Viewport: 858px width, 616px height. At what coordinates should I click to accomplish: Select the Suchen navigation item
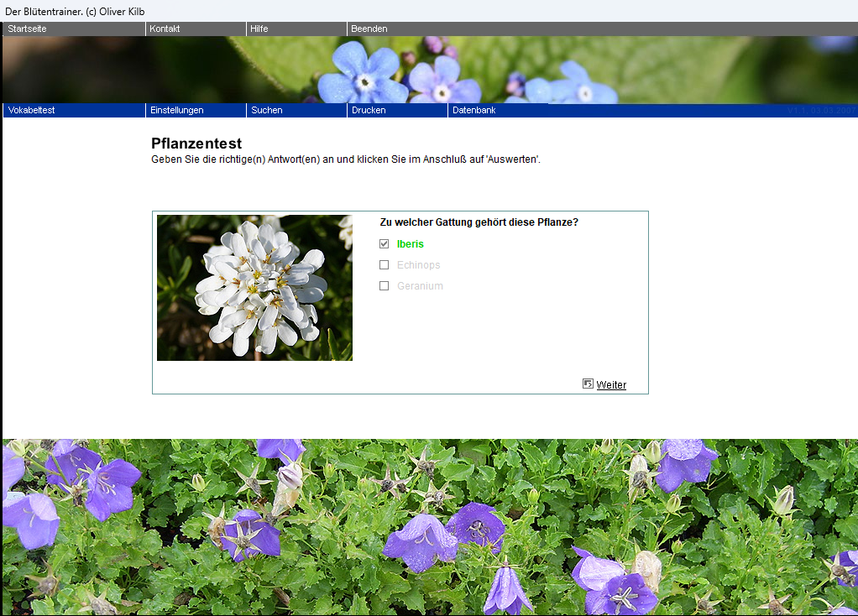[267, 110]
